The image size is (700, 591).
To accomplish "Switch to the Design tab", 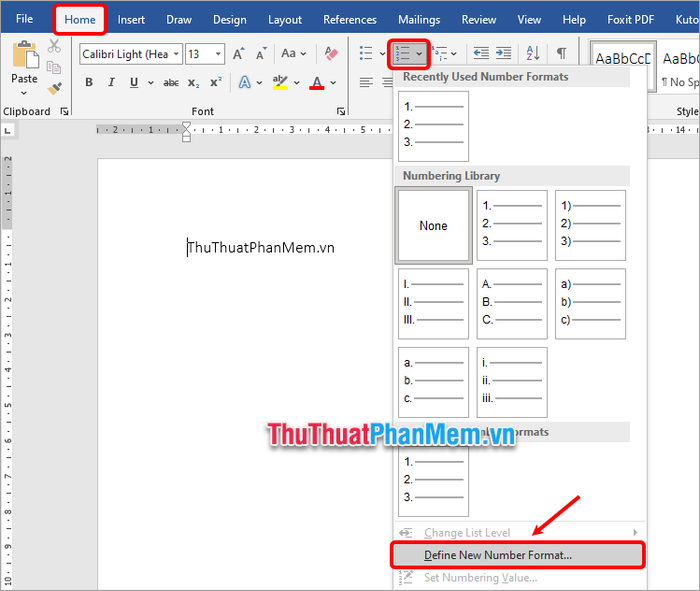I will pos(229,20).
